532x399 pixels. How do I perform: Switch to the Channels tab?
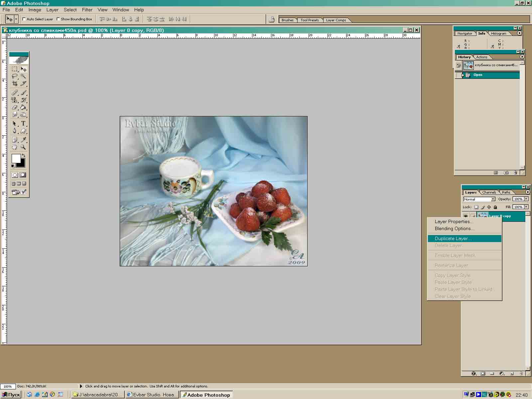point(489,193)
